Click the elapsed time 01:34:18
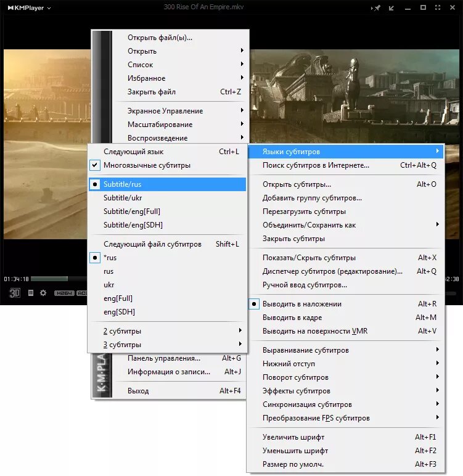463x476 pixels. [x=17, y=279]
